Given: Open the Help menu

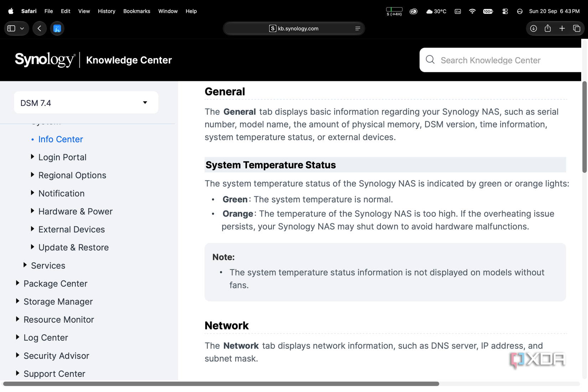Looking at the screenshot, I should pyautogui.click(x=191, y=11).
